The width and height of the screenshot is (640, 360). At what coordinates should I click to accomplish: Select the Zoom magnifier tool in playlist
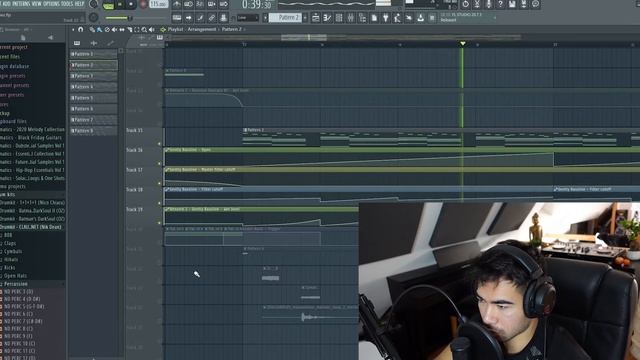[x=144, y=29]
